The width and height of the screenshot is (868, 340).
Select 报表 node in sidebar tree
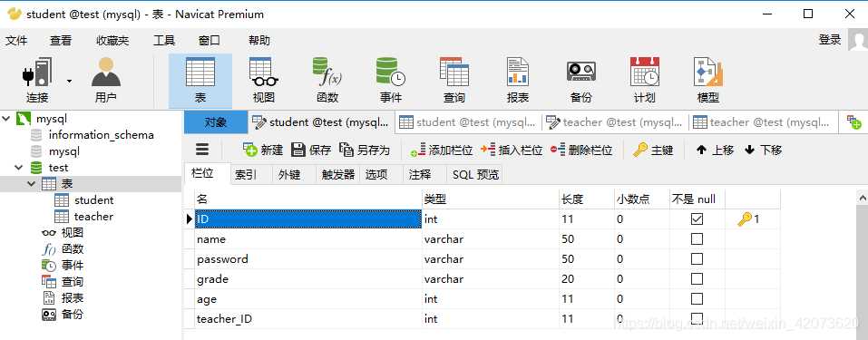(x=73, y=298)
